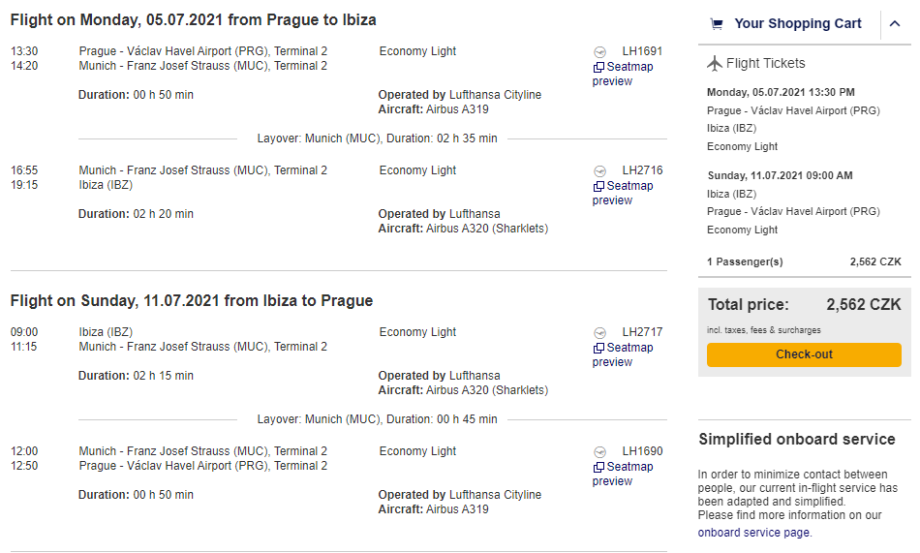Click the airplane icon beside Flight Tickets
The width and height of the screenshot is (920, 553).
[x=714, y=63]
